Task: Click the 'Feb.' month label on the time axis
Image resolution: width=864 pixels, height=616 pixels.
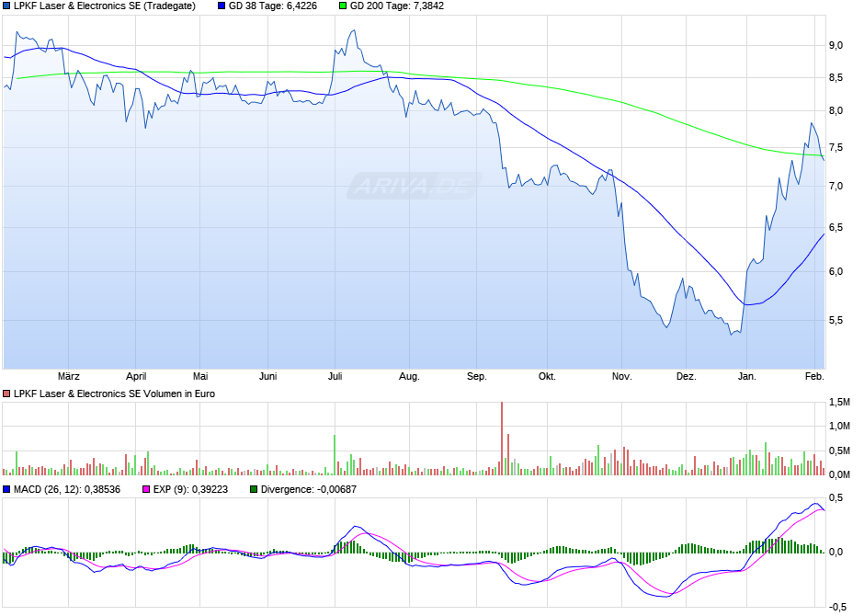Action: point(814,376)
